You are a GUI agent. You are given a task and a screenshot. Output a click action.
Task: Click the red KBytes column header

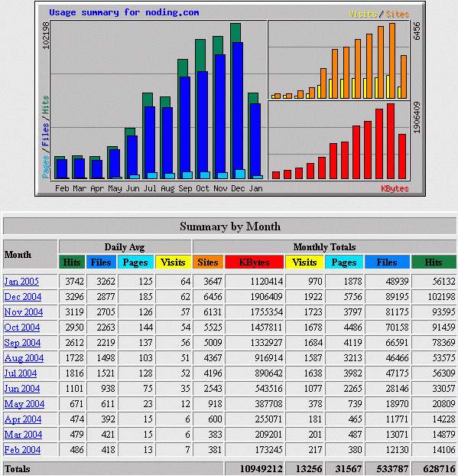point(254,262)
